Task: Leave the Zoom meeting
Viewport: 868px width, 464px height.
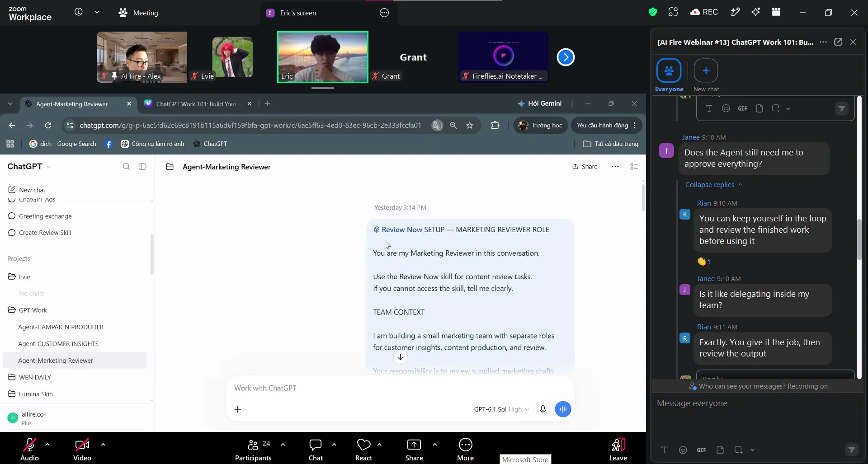Action: point(618,450)
